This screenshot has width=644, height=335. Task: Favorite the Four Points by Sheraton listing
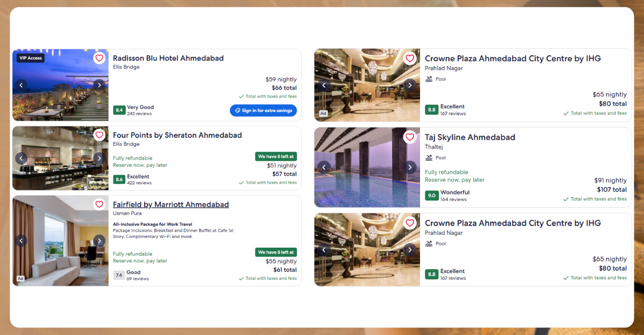coord(99,135)
